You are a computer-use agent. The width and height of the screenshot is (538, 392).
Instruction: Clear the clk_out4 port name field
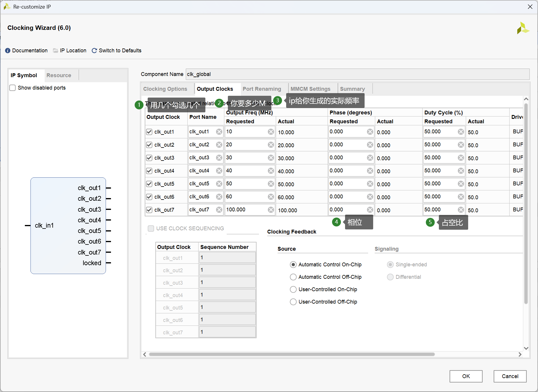tap(219, 171)
